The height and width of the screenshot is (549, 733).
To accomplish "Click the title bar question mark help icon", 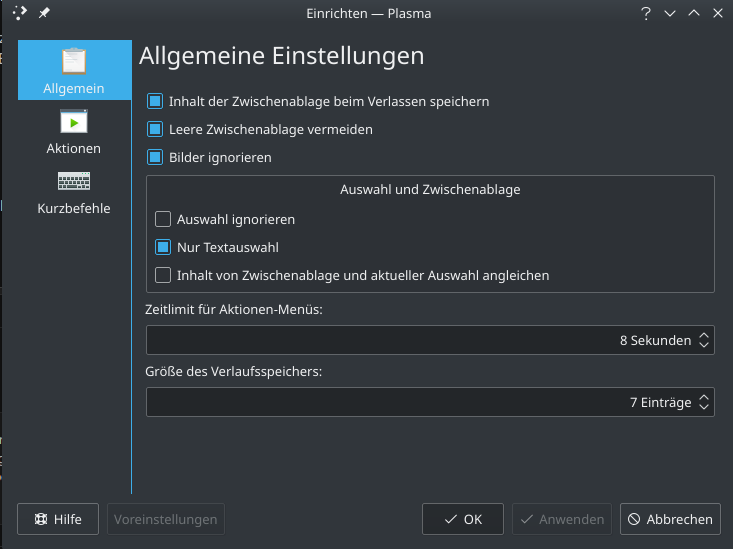I will coord(646,14).
